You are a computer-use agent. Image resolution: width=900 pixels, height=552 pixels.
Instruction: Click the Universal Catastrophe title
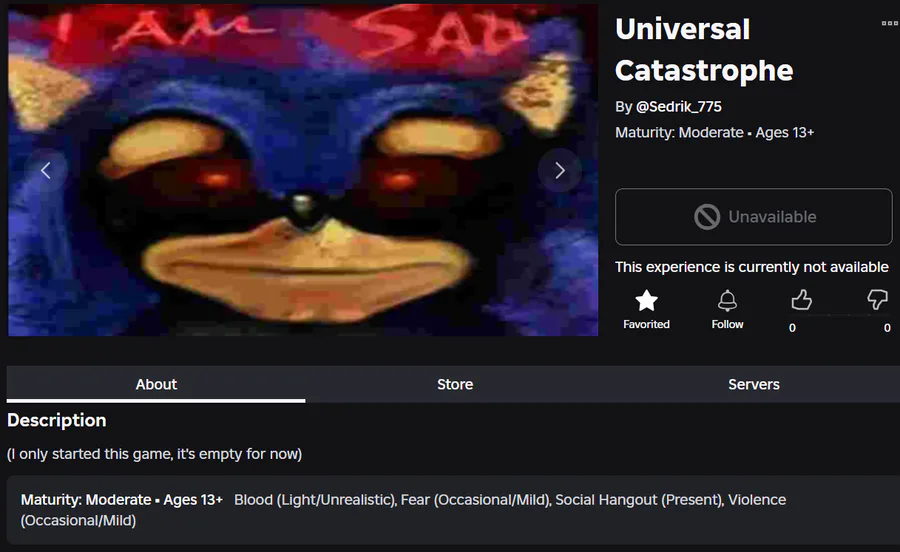[x=704, y=50]
